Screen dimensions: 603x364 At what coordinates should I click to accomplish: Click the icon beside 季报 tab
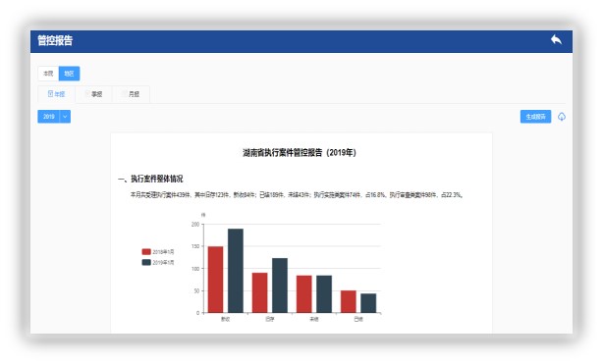(x=87, y=94)
